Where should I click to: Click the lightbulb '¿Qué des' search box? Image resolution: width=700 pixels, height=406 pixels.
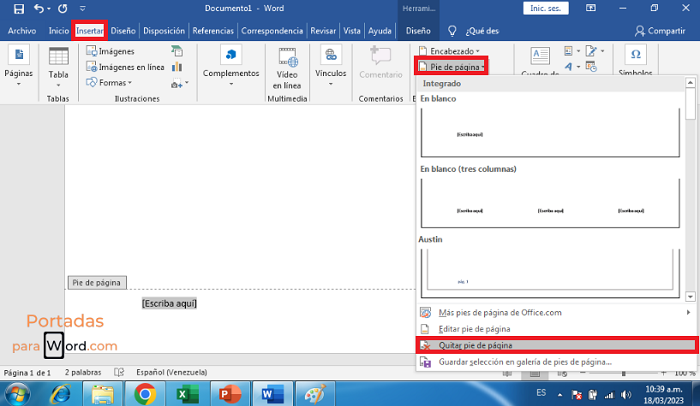(474, 31)
